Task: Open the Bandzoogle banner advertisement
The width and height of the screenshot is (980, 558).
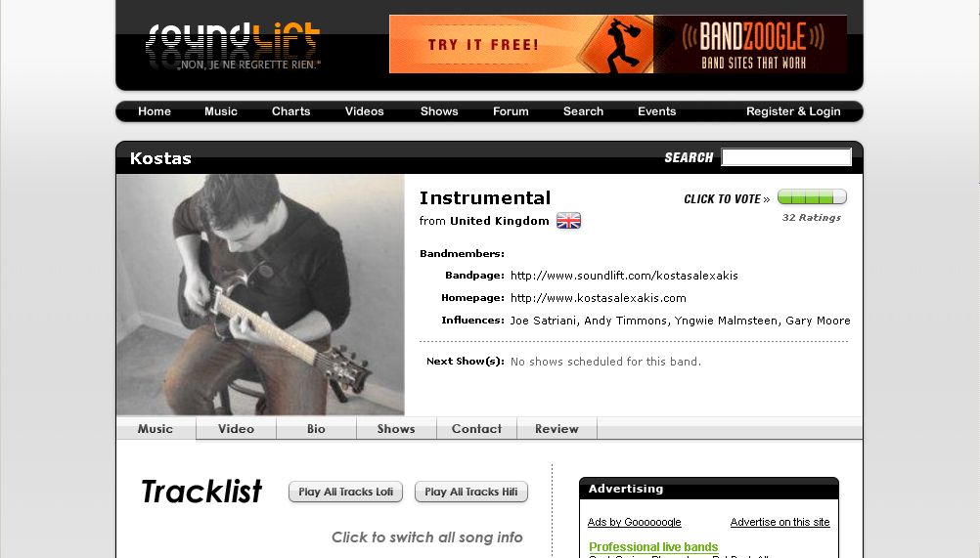Action: pyautogui.click(x=617, y=44)
